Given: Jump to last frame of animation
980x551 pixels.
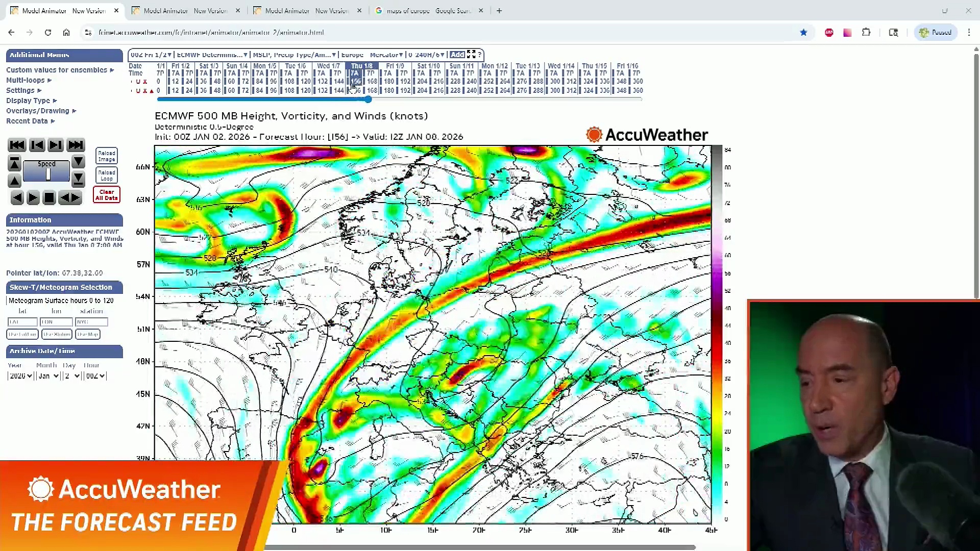Looking at the screenshot, I should tap(76, 145).
